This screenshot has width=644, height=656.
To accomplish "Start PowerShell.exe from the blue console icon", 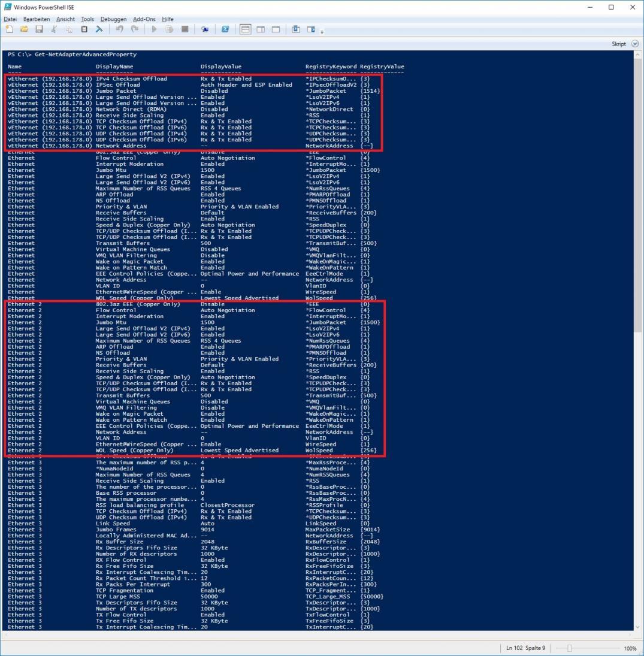I will (225, 29).
